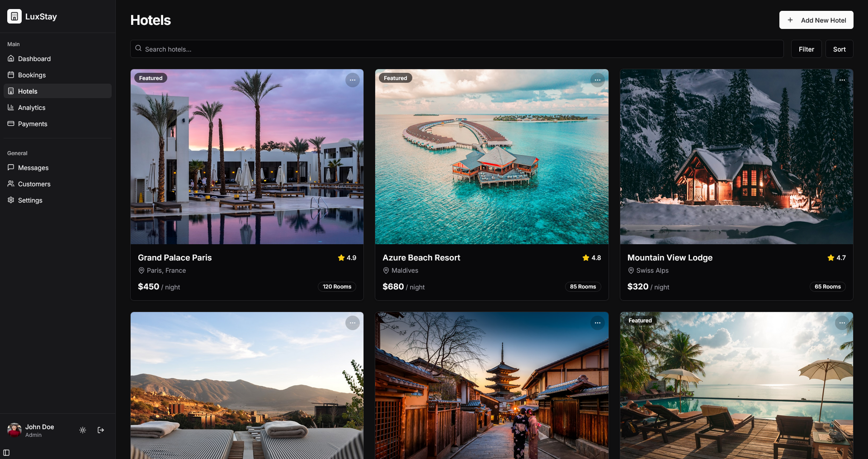Toggle the light/dark theme sun icon

tap(83, 430)
